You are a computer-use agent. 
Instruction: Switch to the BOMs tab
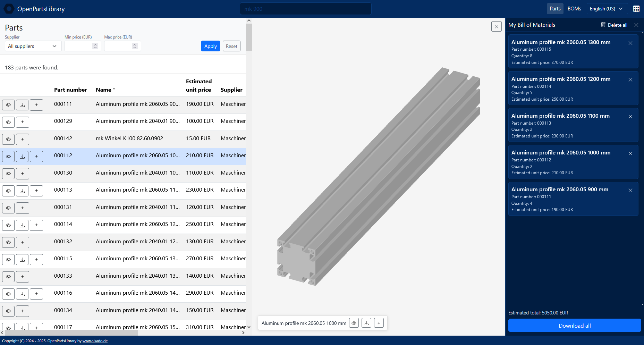(x=574, y=9)
